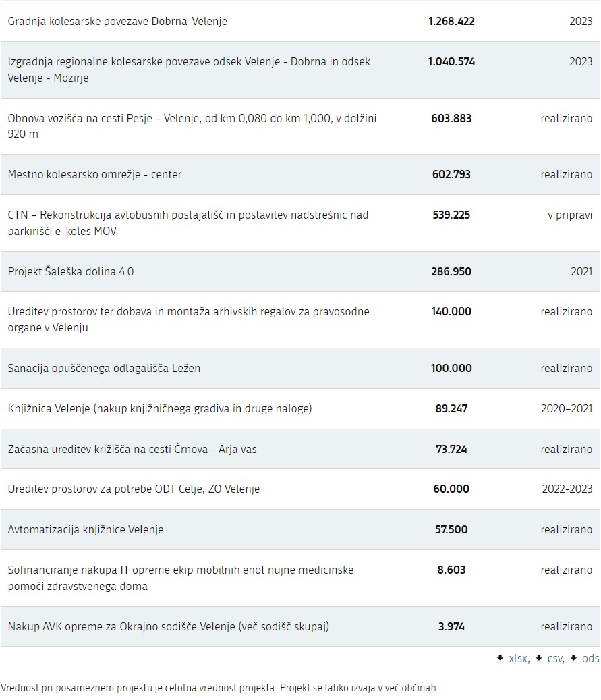Select the Knjižnica Velenje project text

[160, 408]
